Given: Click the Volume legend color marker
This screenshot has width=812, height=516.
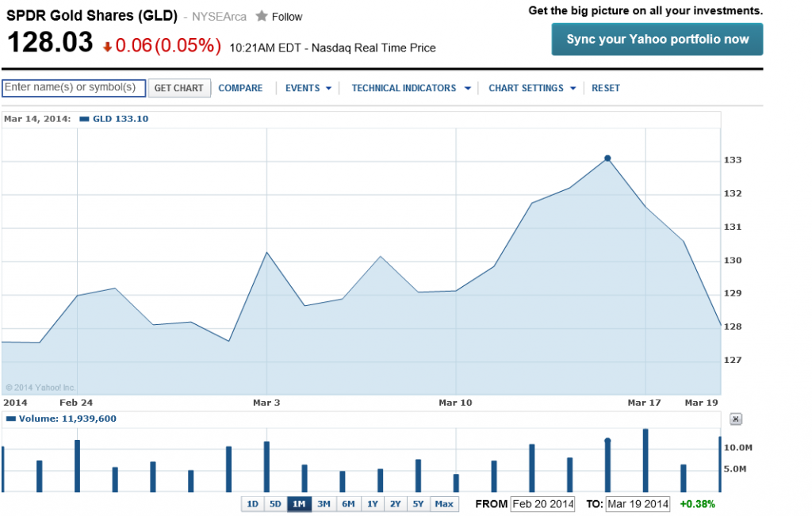Looking at the screenshot, I should click(x=11, y=419).
